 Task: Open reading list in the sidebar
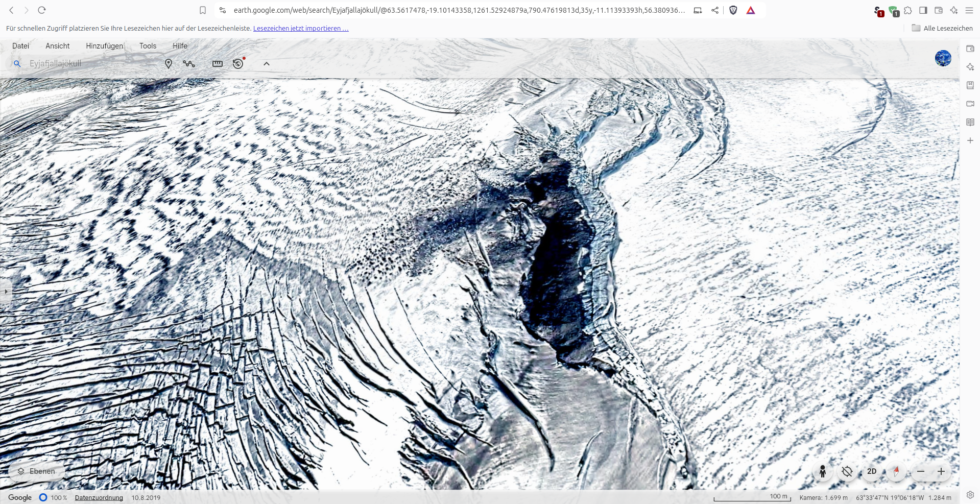(x=970, y=122)
